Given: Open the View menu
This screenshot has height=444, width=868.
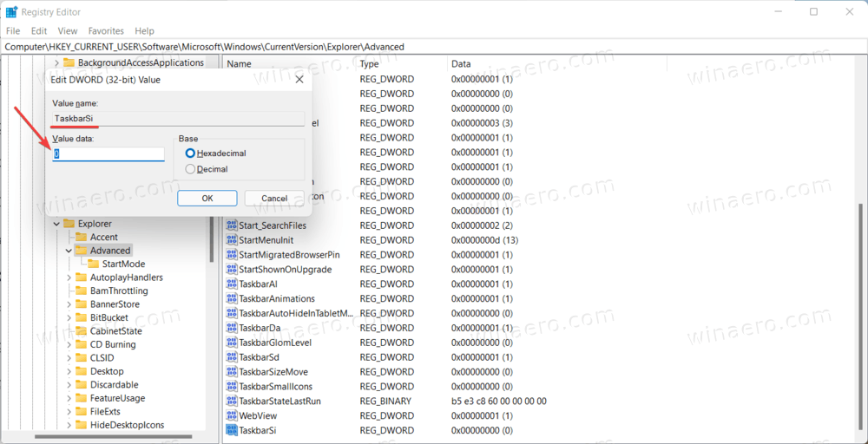Looking at the screenshot, I should point(68,31).
